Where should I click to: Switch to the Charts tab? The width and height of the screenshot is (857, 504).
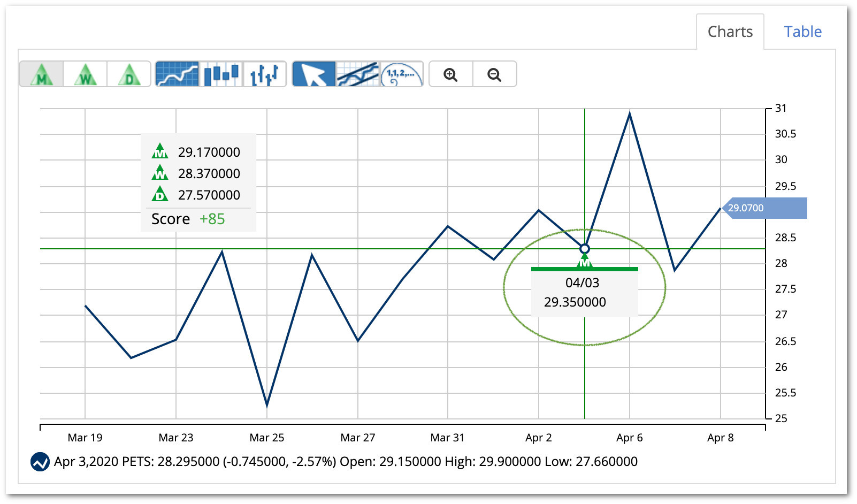(x=730, y=32)
